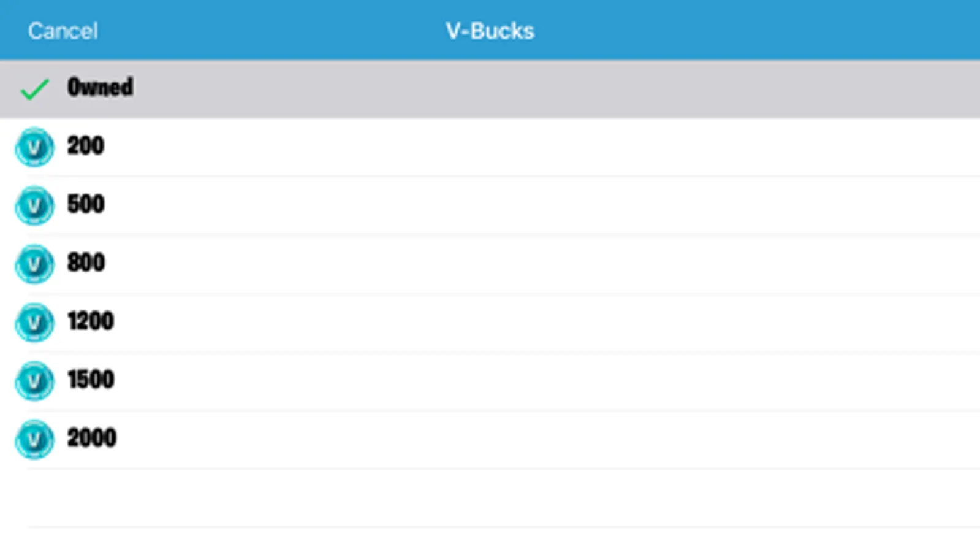The image size is (980, 552).
Task: Click the V-Bucks coin icon beside 500
Action: (34, 205)
